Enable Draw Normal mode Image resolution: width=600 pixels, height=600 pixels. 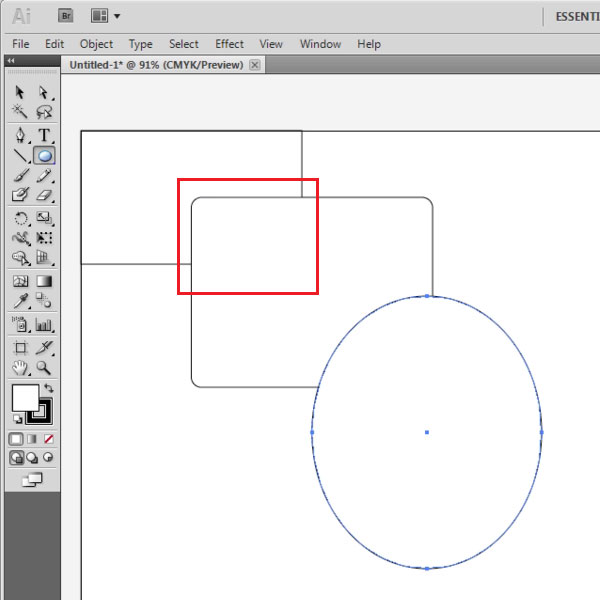tap(16, 457)
